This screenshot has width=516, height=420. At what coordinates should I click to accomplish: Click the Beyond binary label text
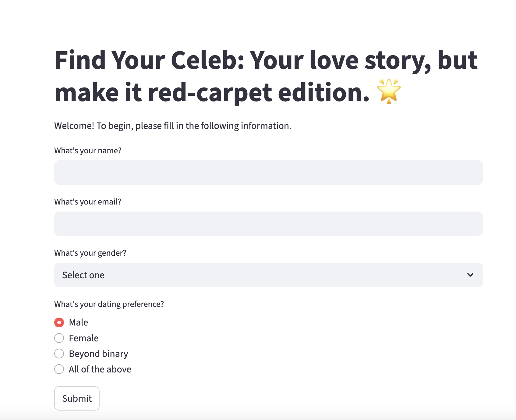pos(98,354)
